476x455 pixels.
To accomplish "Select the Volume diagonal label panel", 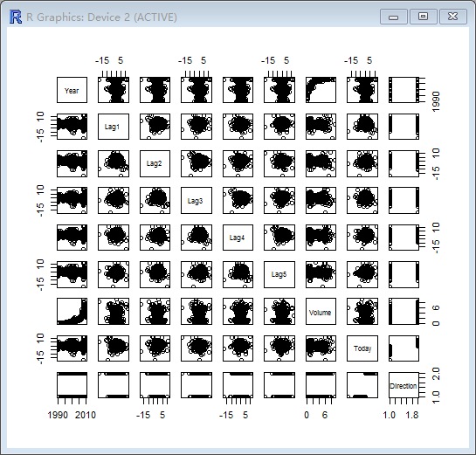I will (x=321, y=312).
